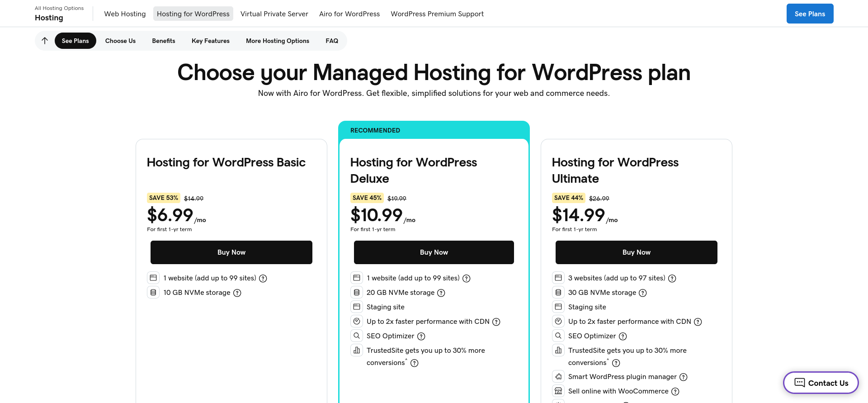The width and height of the screenshot is (868, 403).
Task: Open Ultimate CDN performance help icon
Action: tap(698, 322)
